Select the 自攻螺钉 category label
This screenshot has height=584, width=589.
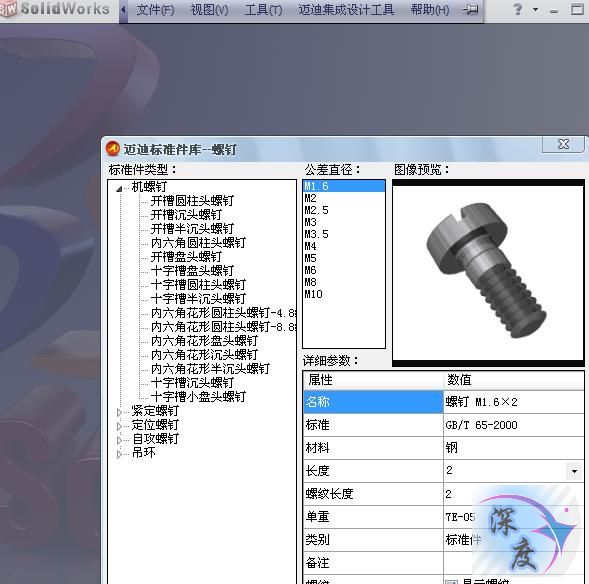pyautogui.click(x=155, y=439)
